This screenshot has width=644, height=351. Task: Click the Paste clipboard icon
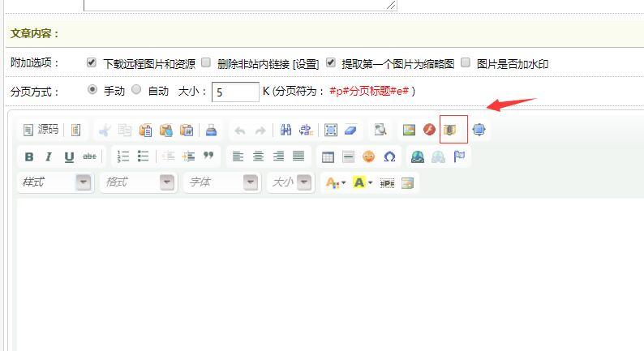[145, 131]
